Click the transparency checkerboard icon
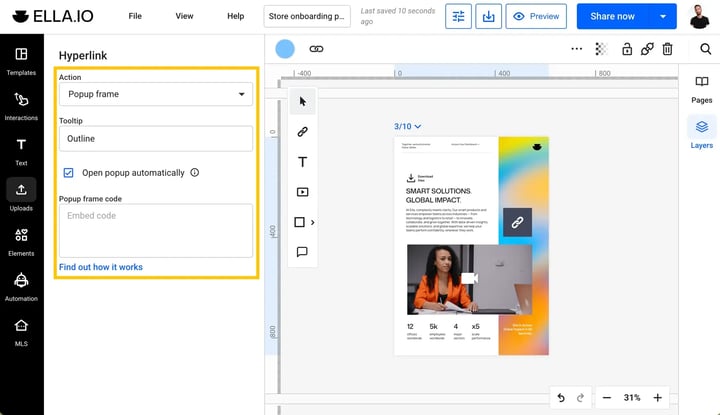Viewport: 720px width, 415px height. click(601, 49)
